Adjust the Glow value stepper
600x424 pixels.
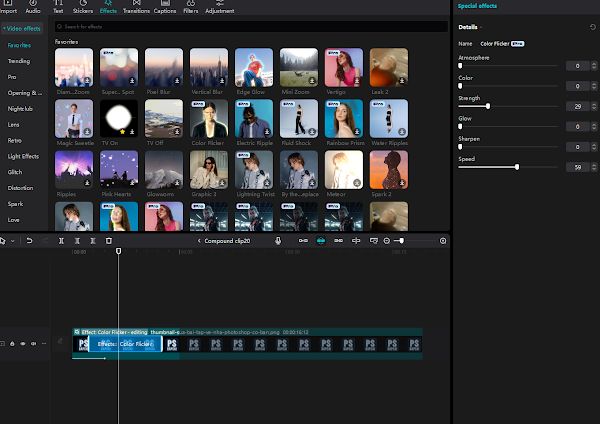[594, 127]
